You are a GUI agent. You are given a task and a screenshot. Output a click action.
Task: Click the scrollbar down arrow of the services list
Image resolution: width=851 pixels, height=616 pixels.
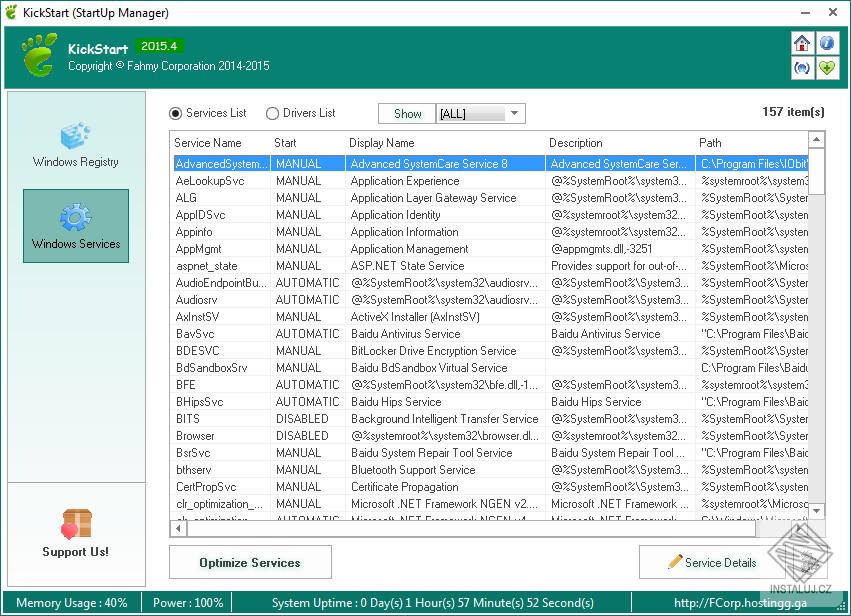(x=816, y=511)
